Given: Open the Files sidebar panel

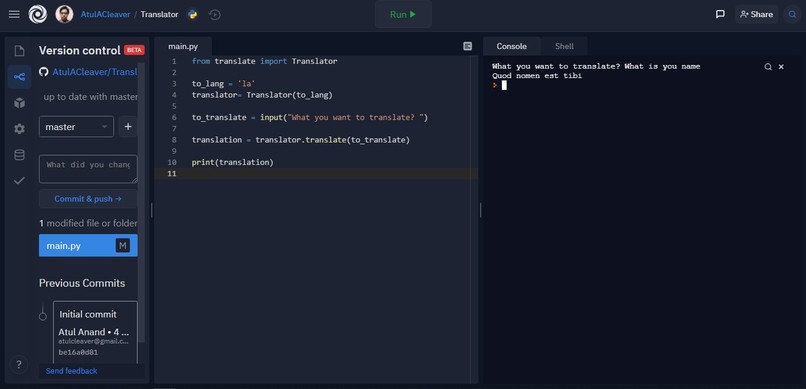Looking at the screenshot, I should pyautogui.click(x=19, y=51).
